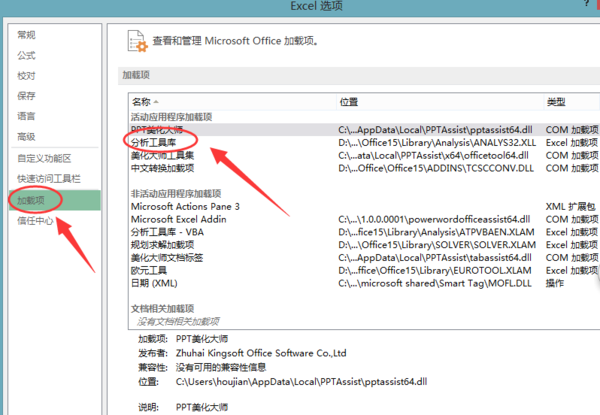Select 校对 in the left sidebar
The width and height of the screenshot is (600, 415).
pyautogui.click(x=27, y=75)
